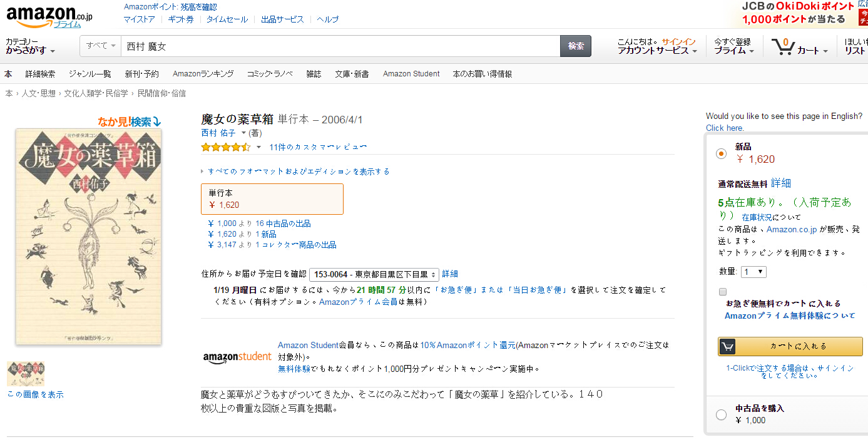Expand the star rating breakdown arrow

tap(259, 148)
